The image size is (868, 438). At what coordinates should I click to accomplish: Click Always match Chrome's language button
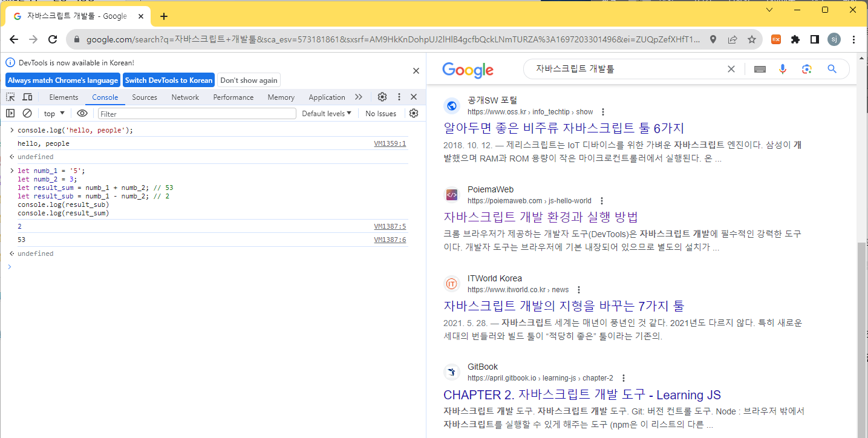point(63,80)
